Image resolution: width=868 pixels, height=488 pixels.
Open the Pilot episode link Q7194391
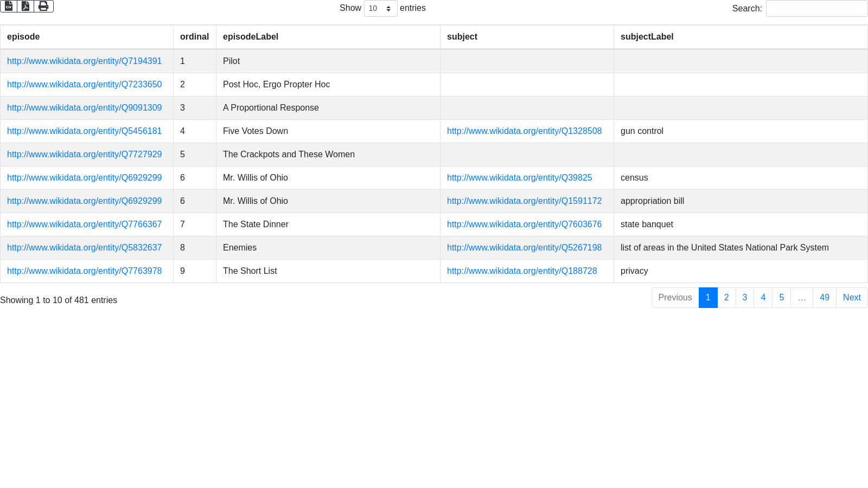point(84,61)
